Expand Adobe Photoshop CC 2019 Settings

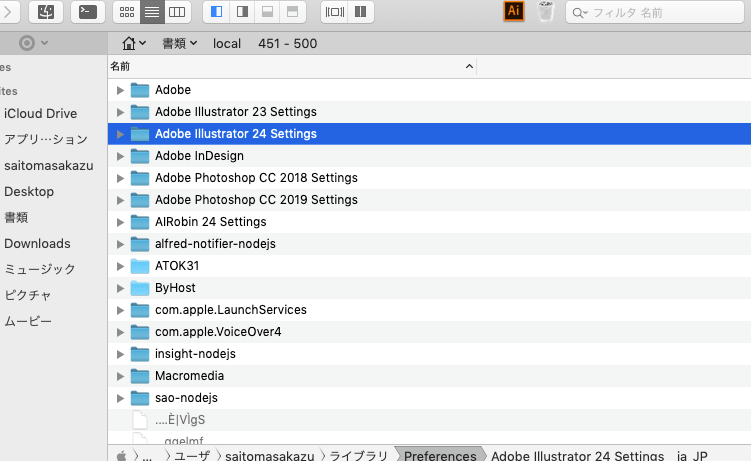pos(120,200)
